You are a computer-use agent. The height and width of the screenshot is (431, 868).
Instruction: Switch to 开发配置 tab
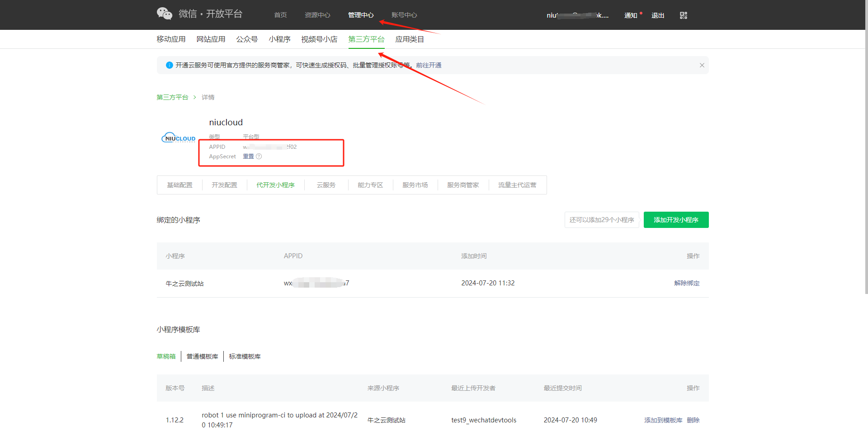224,185
